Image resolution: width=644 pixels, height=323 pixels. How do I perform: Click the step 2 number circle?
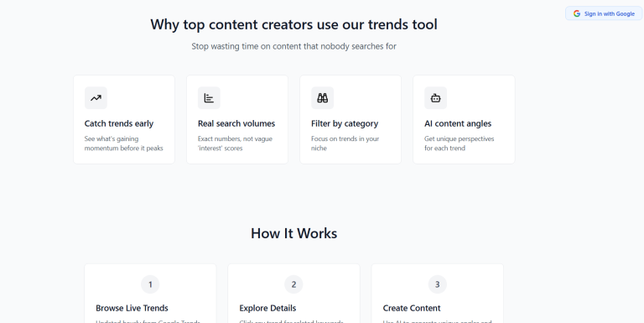coord(293,284)
